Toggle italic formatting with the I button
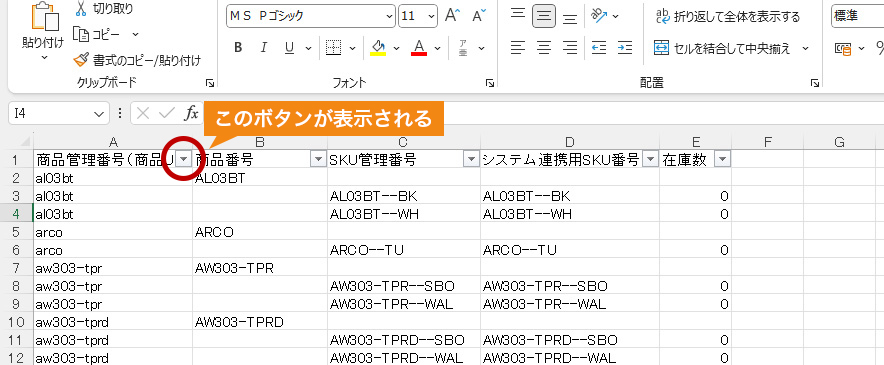 coord(263,48)
